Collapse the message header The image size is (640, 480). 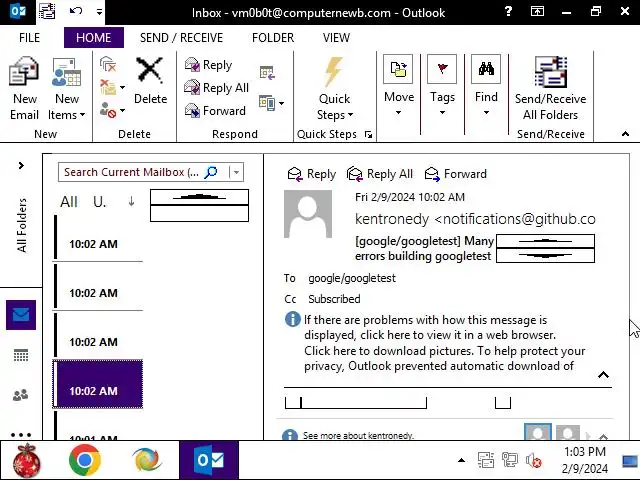(603, 375)
